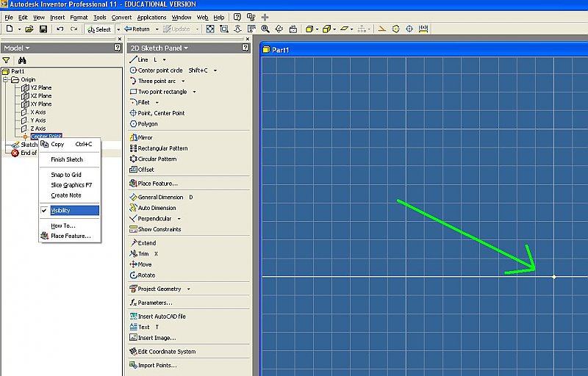Activate the Mirror tool
Screen dimensions: 588x376
(145, 137)
